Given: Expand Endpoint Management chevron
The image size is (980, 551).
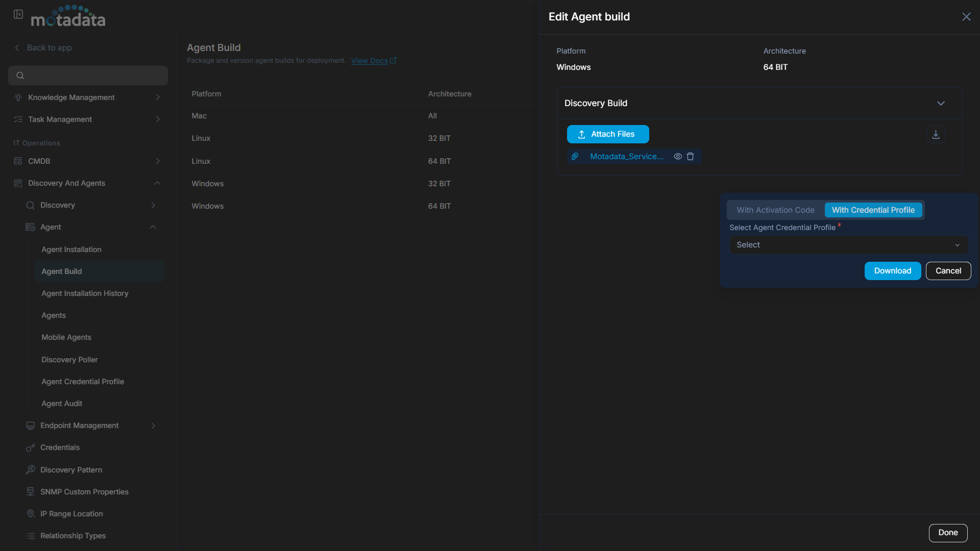Looking at the screenshot, I should 153,425.
